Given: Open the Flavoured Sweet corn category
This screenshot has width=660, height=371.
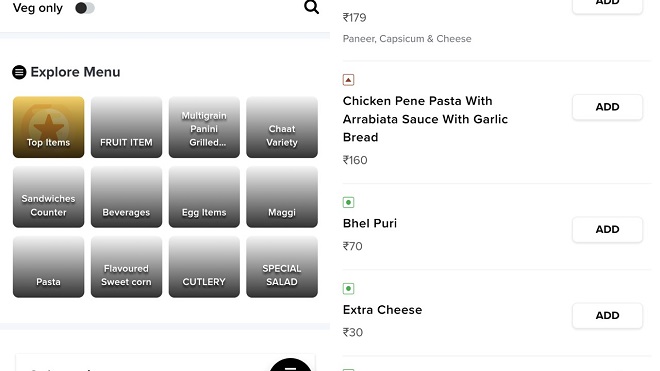Looking at the screenshot, I should coord(126,267).
